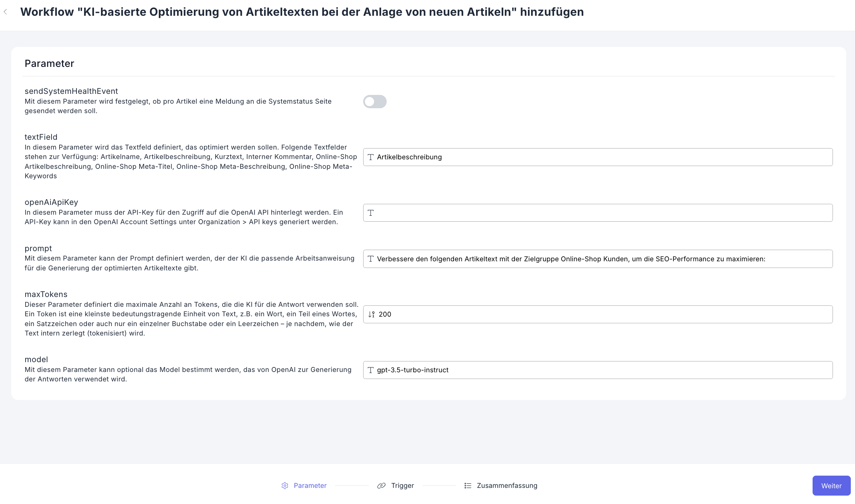This screenshot has width=855, height=504.
Task: Click the text-type icon in the model field
Action: (x=371, y=370)
